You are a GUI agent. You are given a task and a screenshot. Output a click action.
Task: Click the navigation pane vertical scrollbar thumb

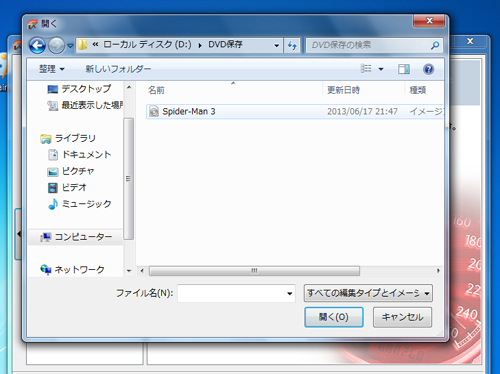128,179
